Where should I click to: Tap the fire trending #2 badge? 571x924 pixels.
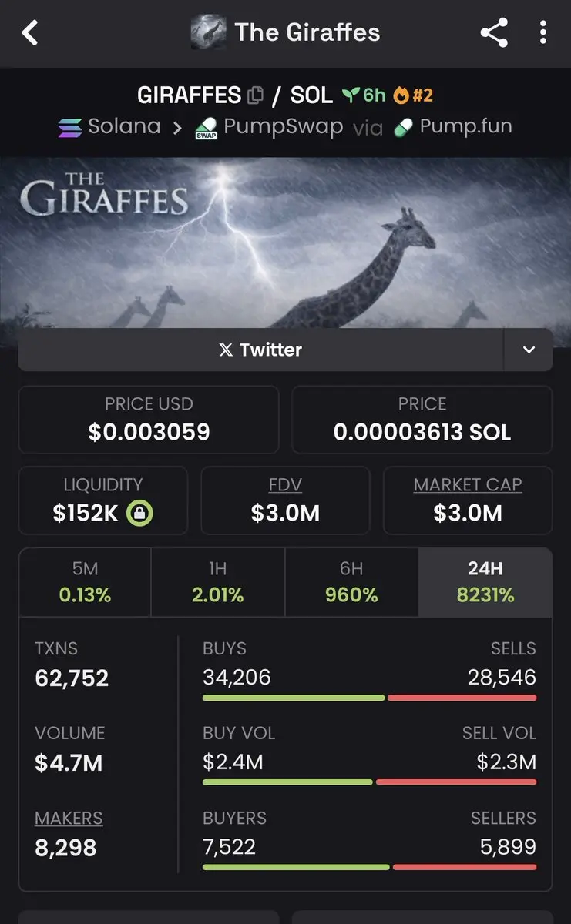click(x=413, y=95)
